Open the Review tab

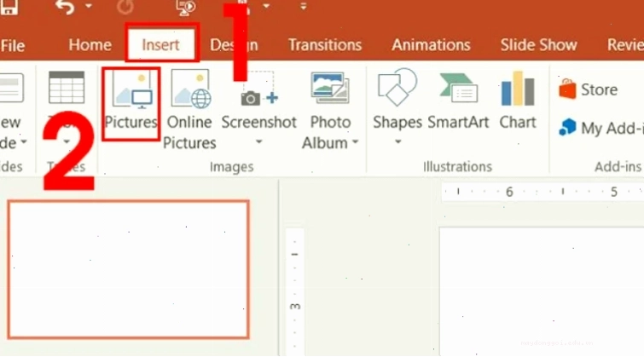(x=625, y=44)
